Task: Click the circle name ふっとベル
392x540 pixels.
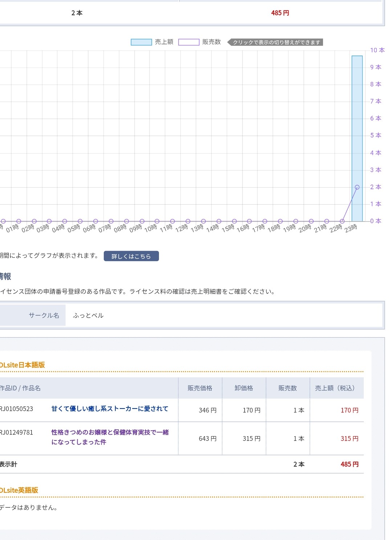Action: pos(88,315)
